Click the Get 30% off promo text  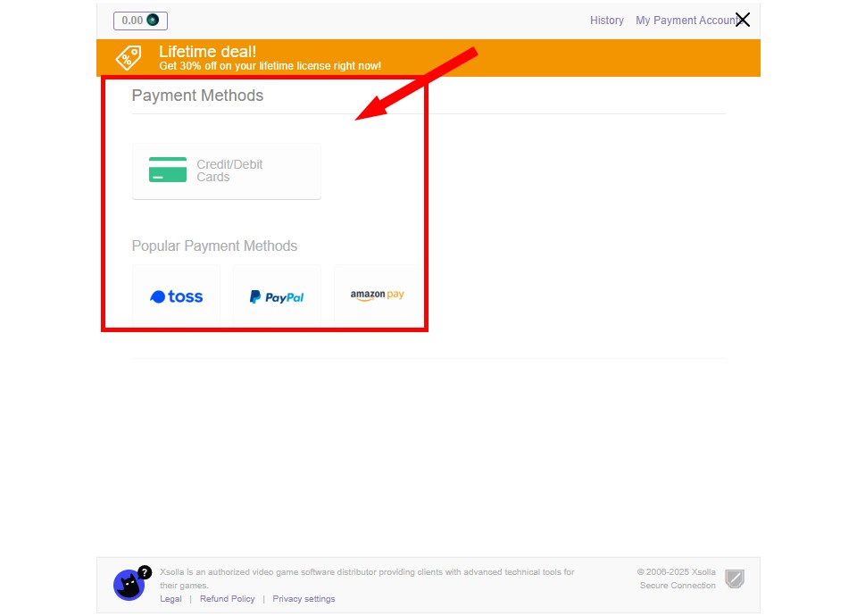coord(270,66)
